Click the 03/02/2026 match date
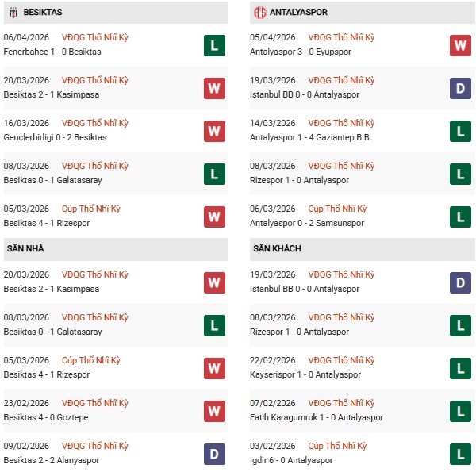 click(274, 446)
